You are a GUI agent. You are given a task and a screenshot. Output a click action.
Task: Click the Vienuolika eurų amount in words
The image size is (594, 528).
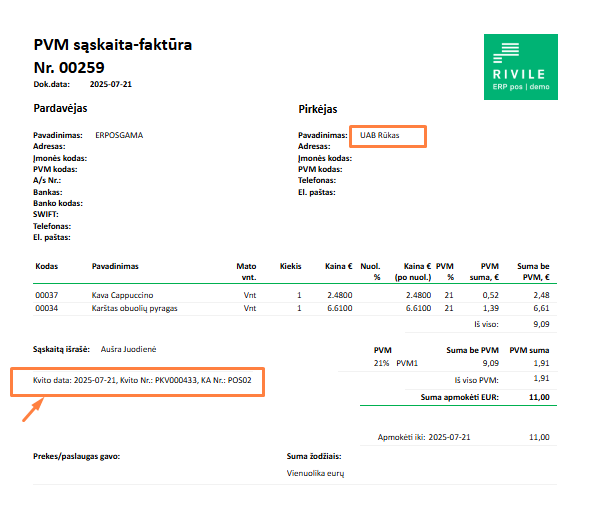pos(315,473)
